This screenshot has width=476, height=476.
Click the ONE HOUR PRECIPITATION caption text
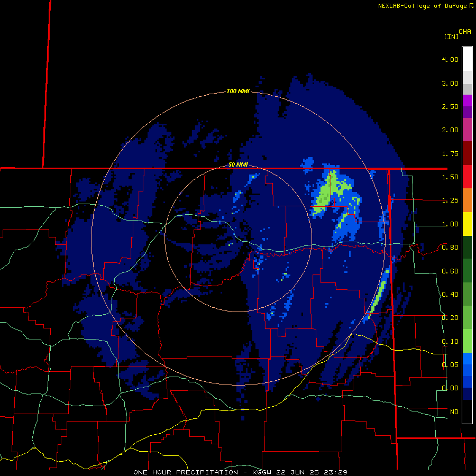pos(186,472)
